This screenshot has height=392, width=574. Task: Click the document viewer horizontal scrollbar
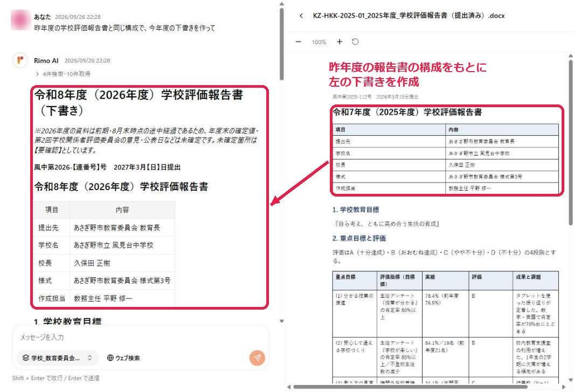pos(410,387)
